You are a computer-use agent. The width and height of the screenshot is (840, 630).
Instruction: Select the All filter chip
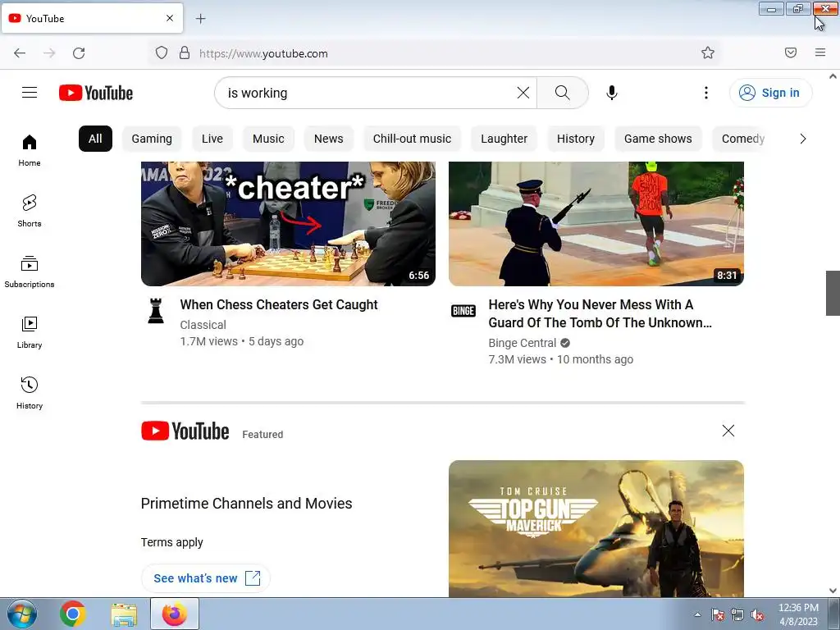(95, 139)
